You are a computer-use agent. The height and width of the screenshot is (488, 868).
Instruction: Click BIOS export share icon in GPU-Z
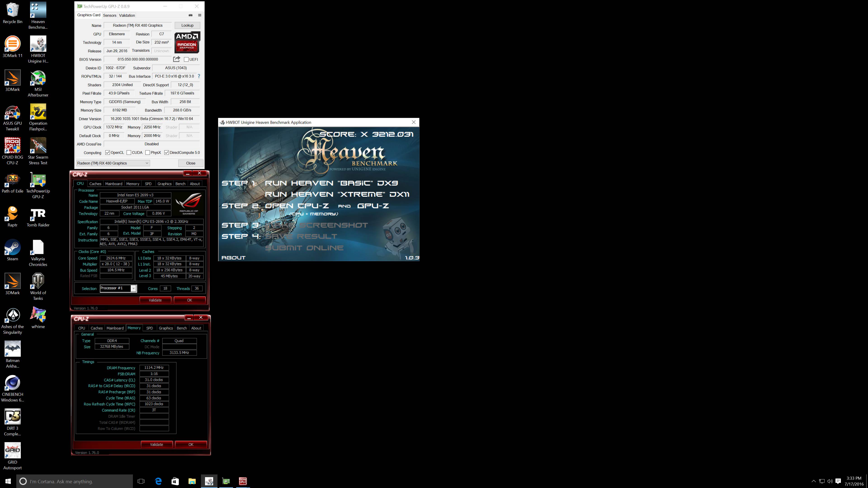(x=177, y=59)
